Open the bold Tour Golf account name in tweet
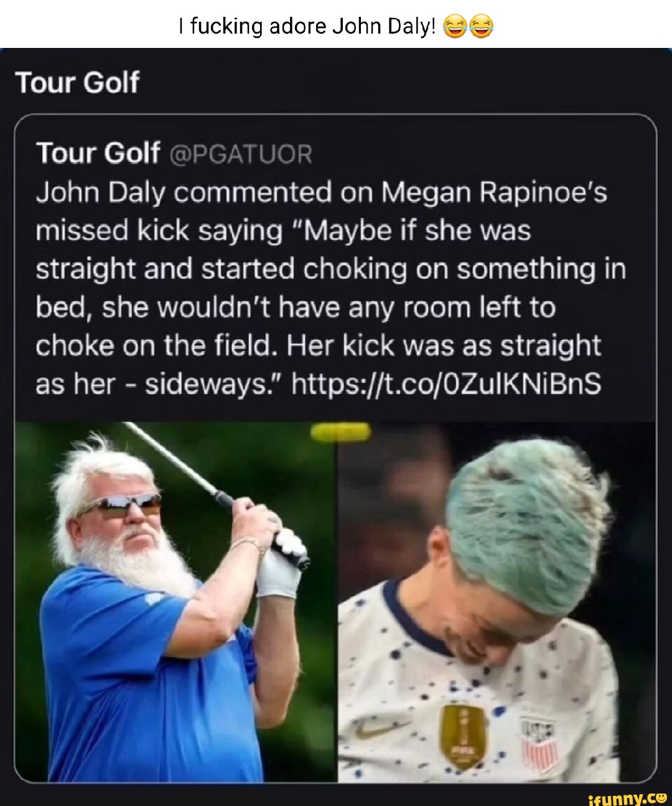672x806 pixels. [98, 153]
